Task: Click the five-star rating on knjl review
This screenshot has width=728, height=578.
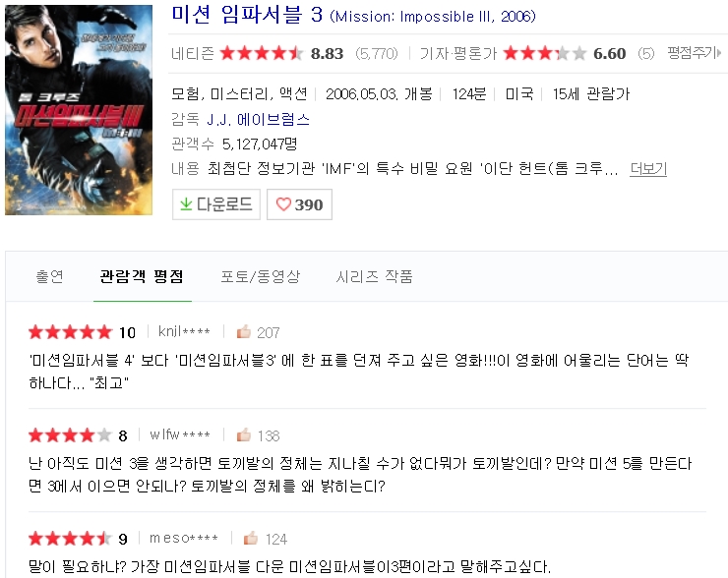Action: (x=70, y=332)
